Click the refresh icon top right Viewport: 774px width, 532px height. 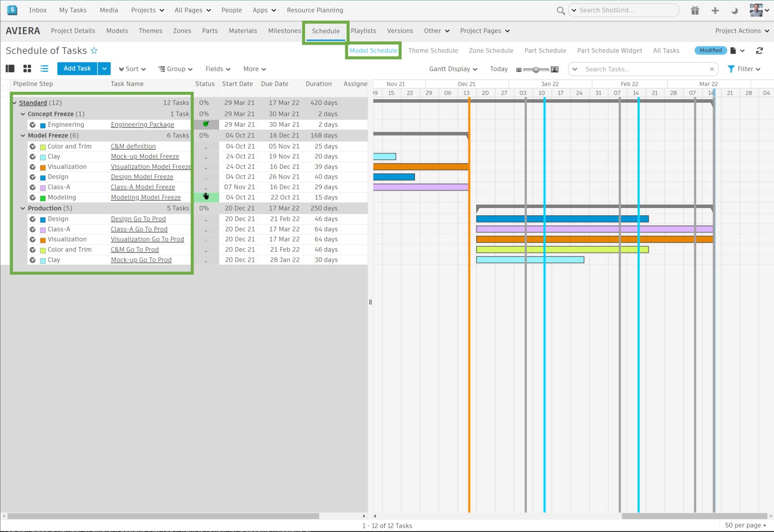759,50
